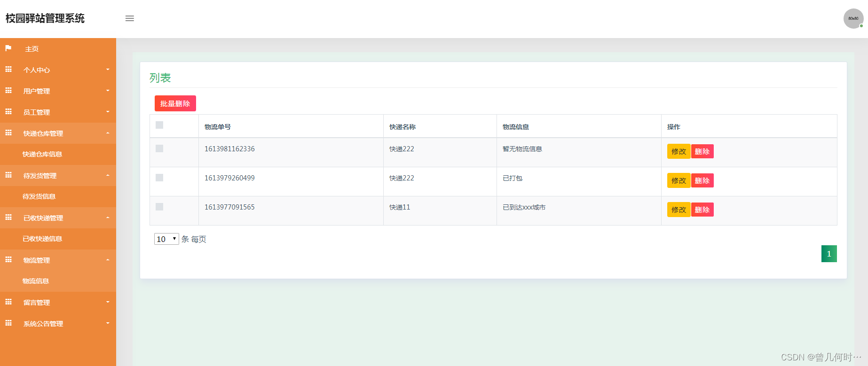Viewport: 868px width, 366px height.
Task: Click grid icon beside 个人中心
Action: 8,70
